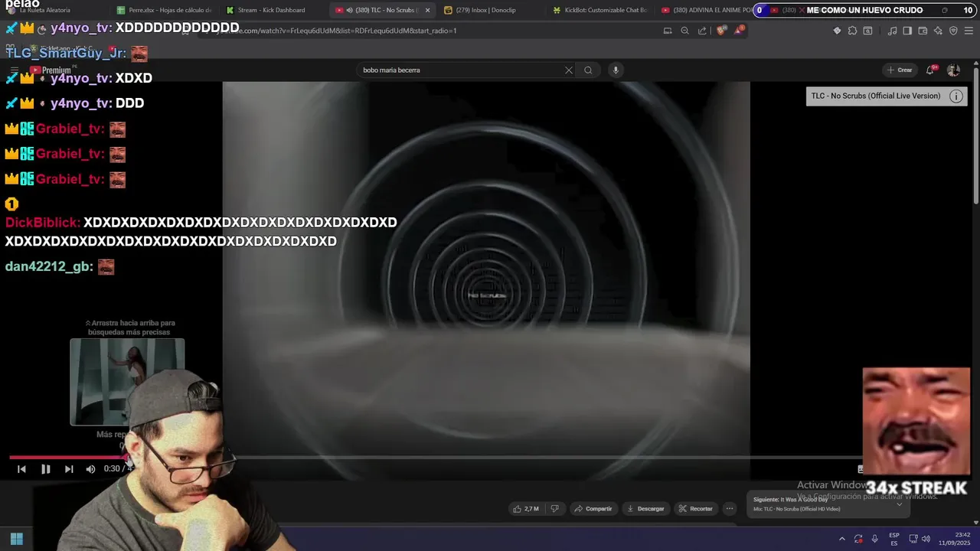
Task: Open the music note playlist icon
Action: point(892,31)
